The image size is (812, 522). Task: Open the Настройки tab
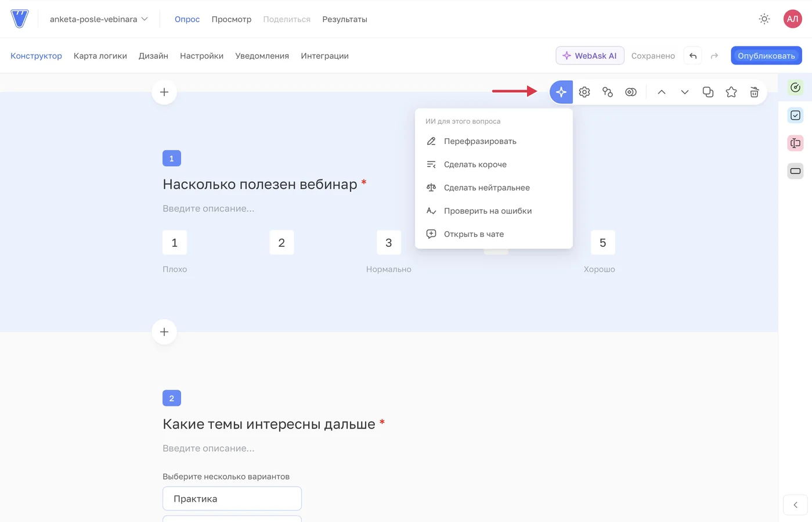pyautogui.click(x=201, y=56)
